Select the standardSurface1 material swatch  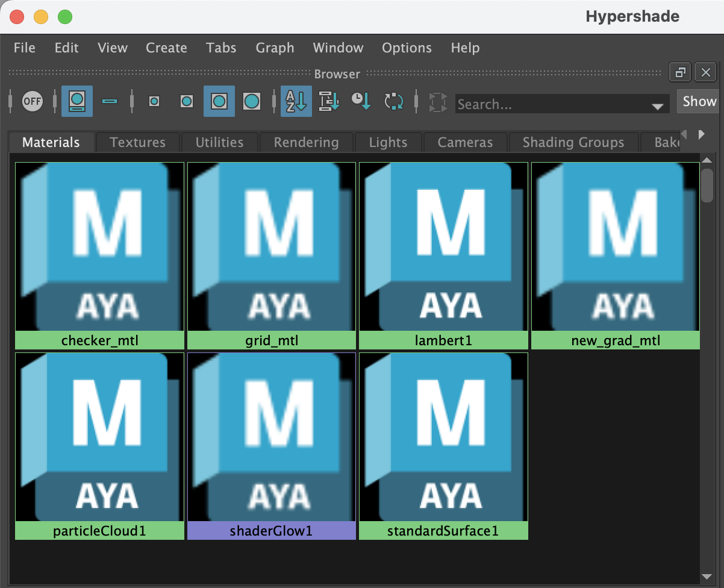[443, 437]
